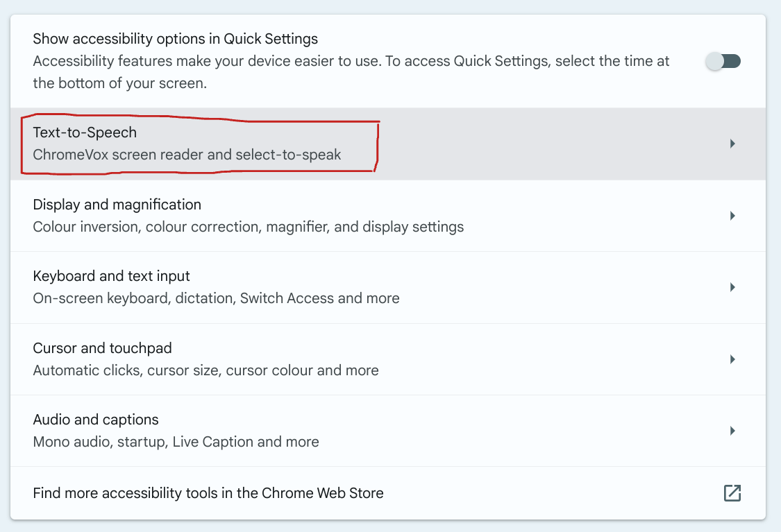Click the 'Colour inversion, colour correction' subtitle
This screenshot has height=532, width=781.
248,227
